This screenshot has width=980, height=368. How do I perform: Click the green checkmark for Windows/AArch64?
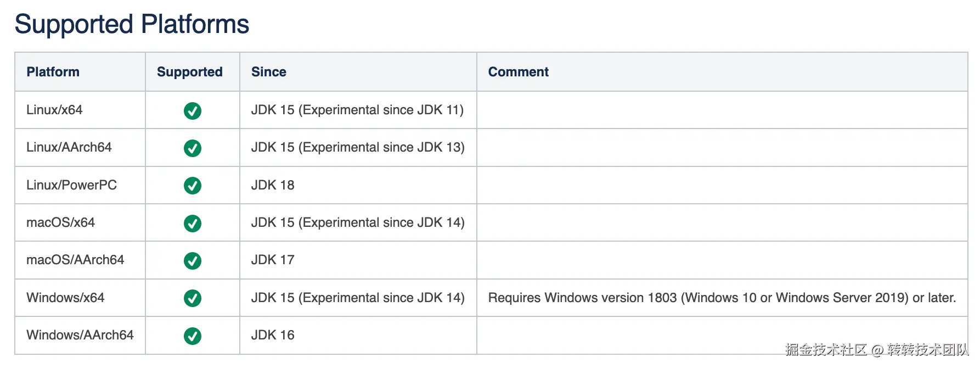click(x=193, y=336)
